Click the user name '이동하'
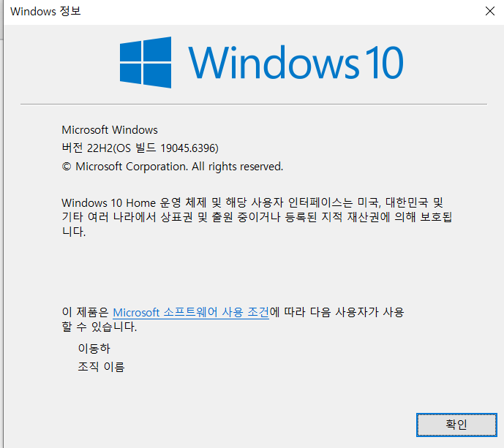504x448 pixels. (94, 349)
